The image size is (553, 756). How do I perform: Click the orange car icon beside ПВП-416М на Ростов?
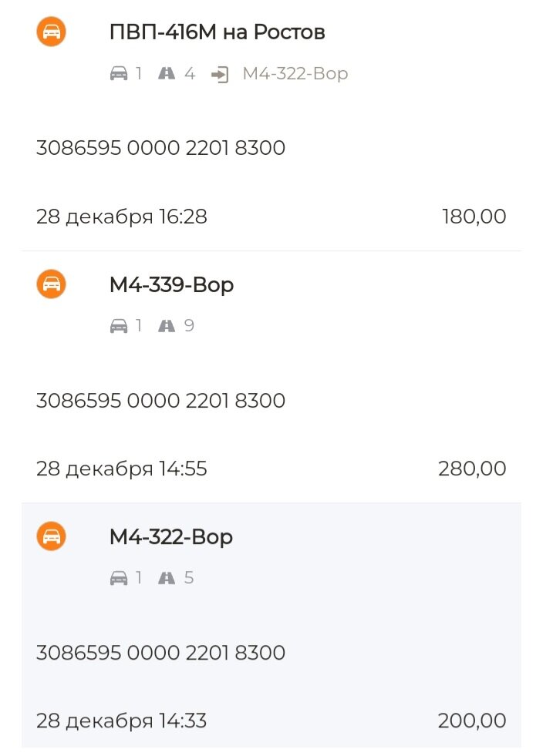(x=51, y=32)
